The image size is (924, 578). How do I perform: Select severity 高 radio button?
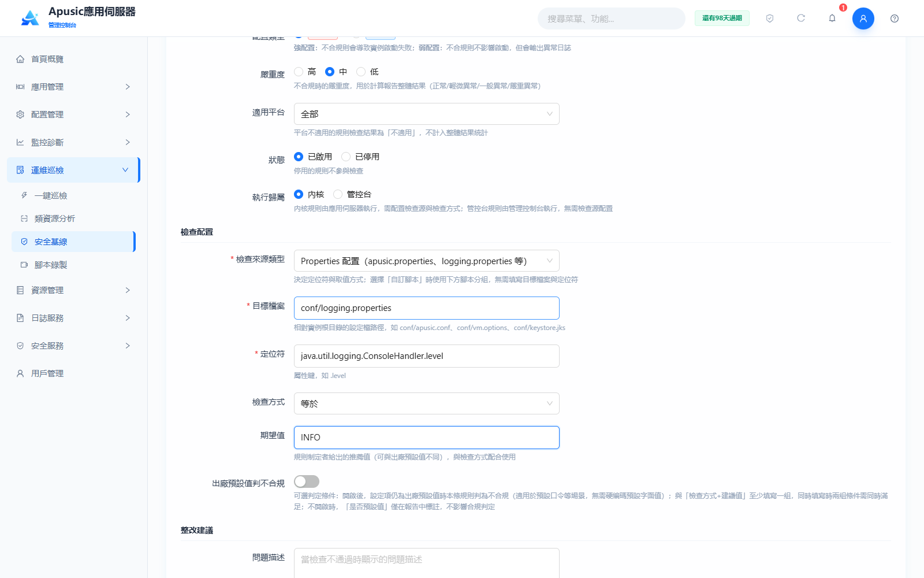299,72
